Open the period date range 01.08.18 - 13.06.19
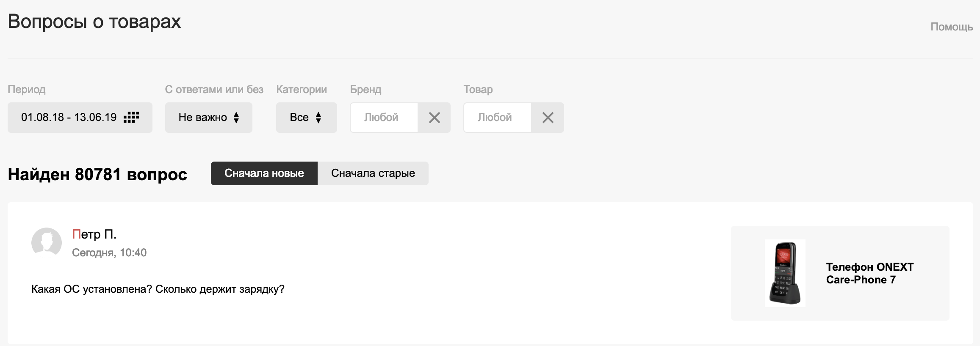980x346 pixels. click(80, 118)
